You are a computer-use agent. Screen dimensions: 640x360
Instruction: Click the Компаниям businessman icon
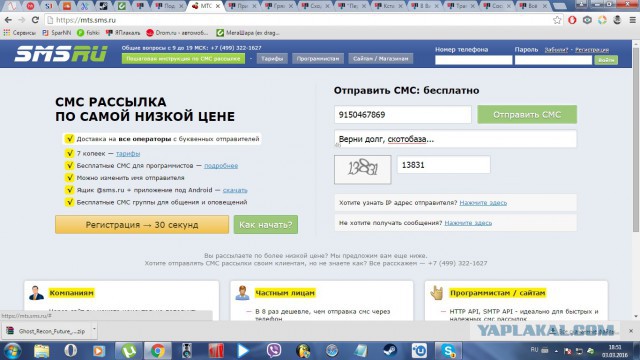click(36, 293)
